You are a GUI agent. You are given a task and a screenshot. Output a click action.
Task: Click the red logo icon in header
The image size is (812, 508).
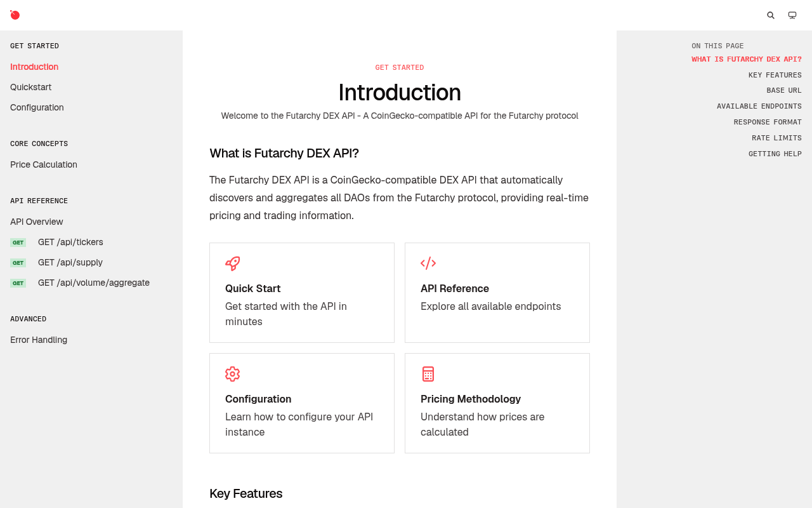(15, 15)
